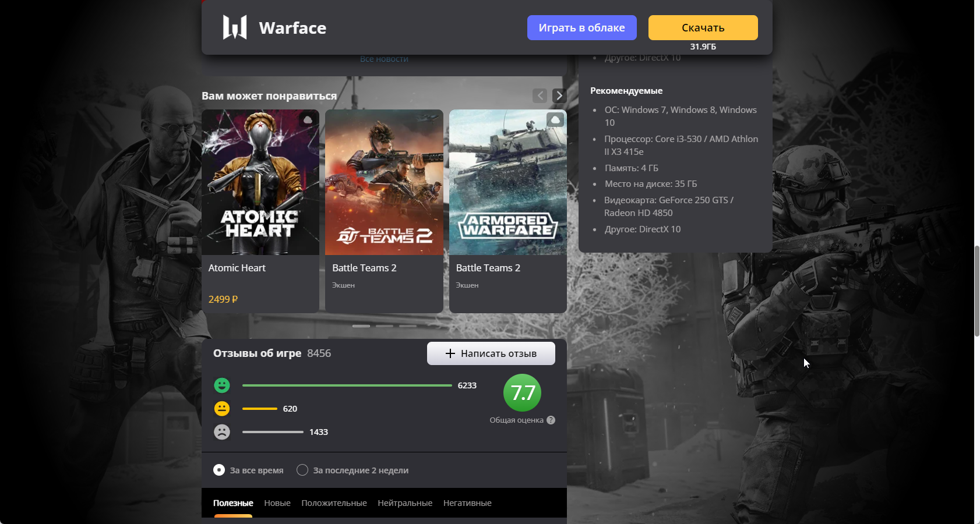
Task: Select the За последние 2 недели radio option
Action: 302,470
